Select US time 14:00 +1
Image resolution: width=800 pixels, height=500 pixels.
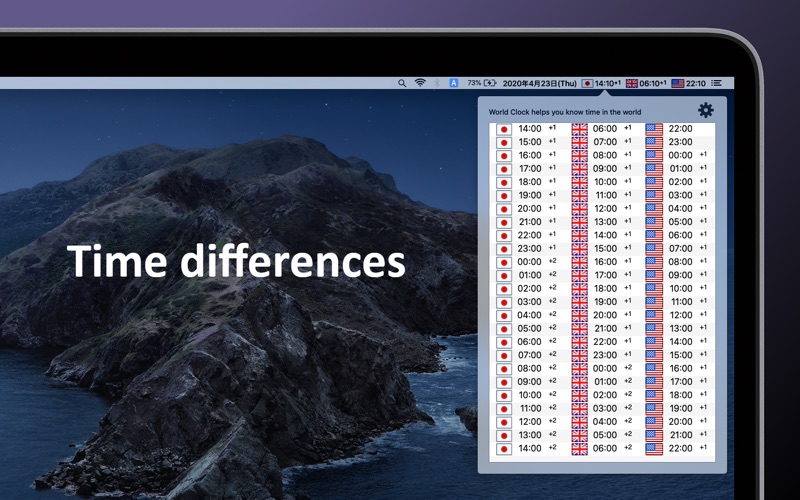tap(681, 341)
